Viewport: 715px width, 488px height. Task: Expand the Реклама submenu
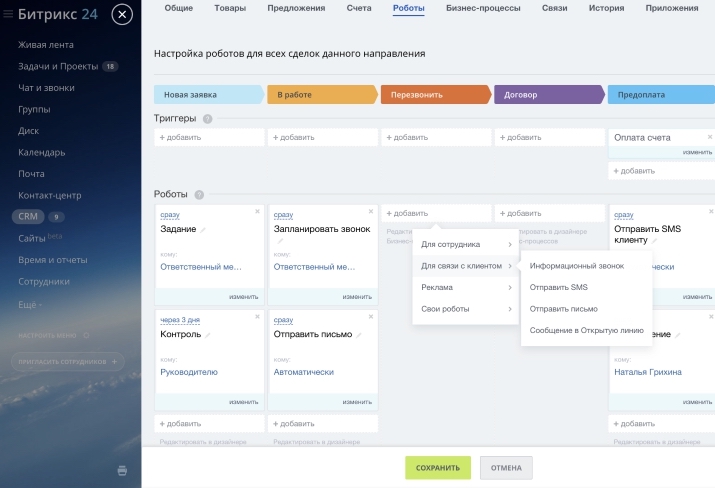tap(466, 288)
